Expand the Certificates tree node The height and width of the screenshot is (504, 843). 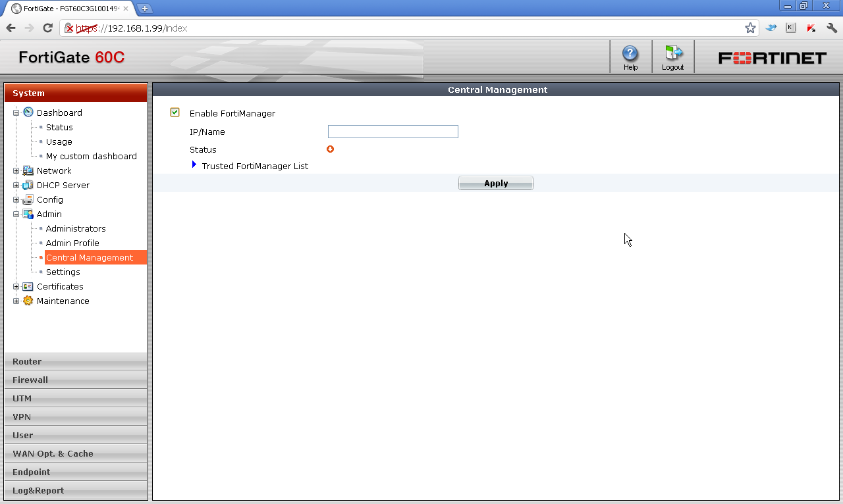16,286
